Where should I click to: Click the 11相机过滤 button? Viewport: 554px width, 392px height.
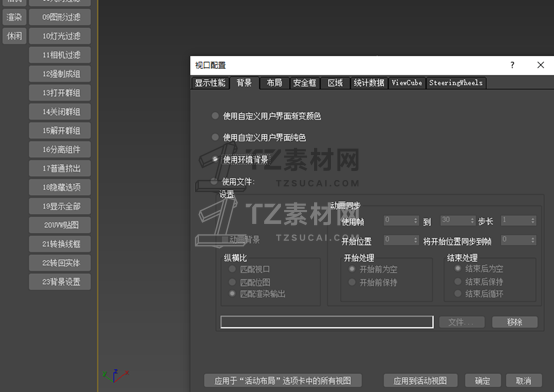coord(60,55)
